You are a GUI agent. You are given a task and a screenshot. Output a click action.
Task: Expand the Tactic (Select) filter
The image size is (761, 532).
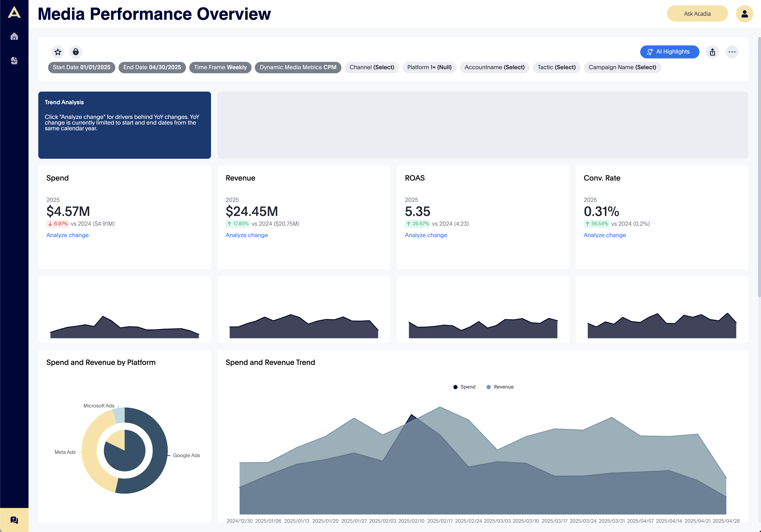pyautogui.click(x=556, y=67)
